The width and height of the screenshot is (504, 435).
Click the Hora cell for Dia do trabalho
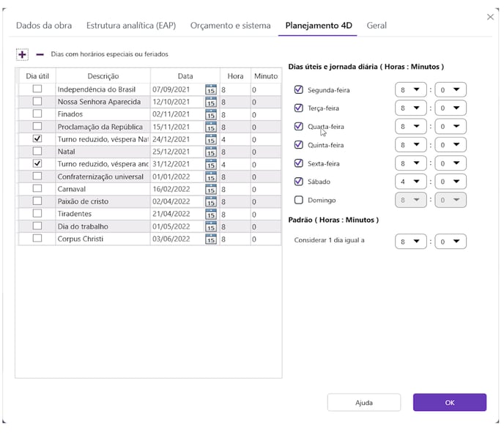[x=234, y=226]
